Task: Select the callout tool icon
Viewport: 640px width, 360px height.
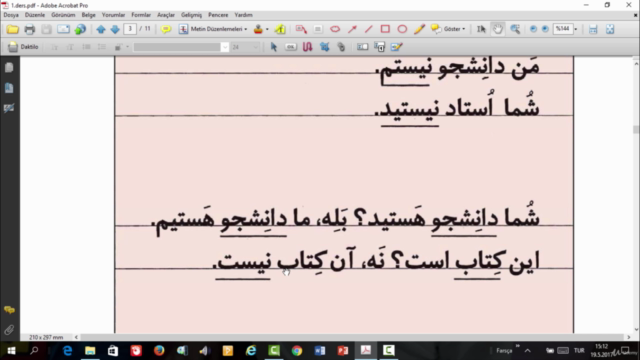Action: (x=301, y=29)
